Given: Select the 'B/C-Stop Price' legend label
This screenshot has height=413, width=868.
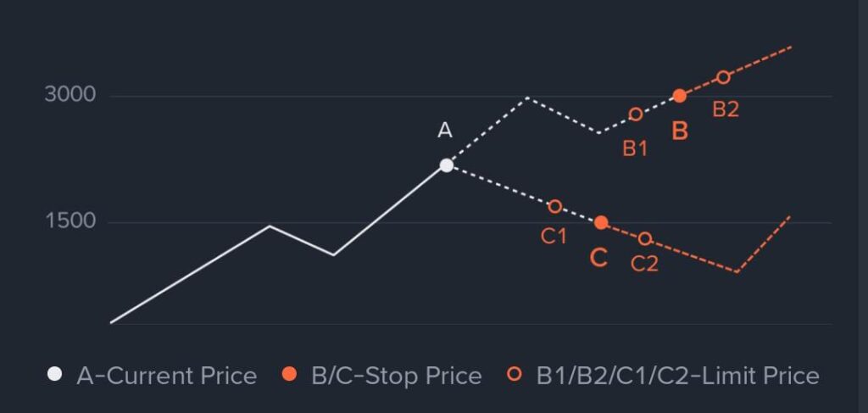Looking at the screenshot, I should click(x=397, y=376).
